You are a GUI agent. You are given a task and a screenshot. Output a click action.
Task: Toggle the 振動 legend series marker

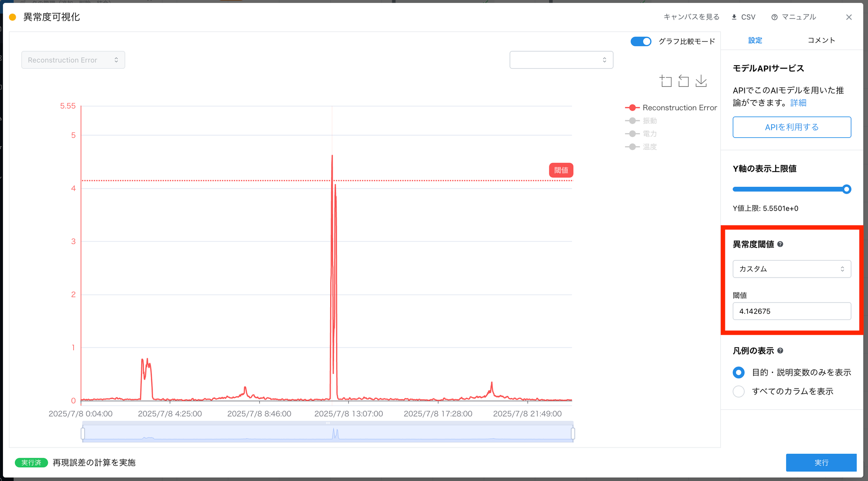click(632, 121)
